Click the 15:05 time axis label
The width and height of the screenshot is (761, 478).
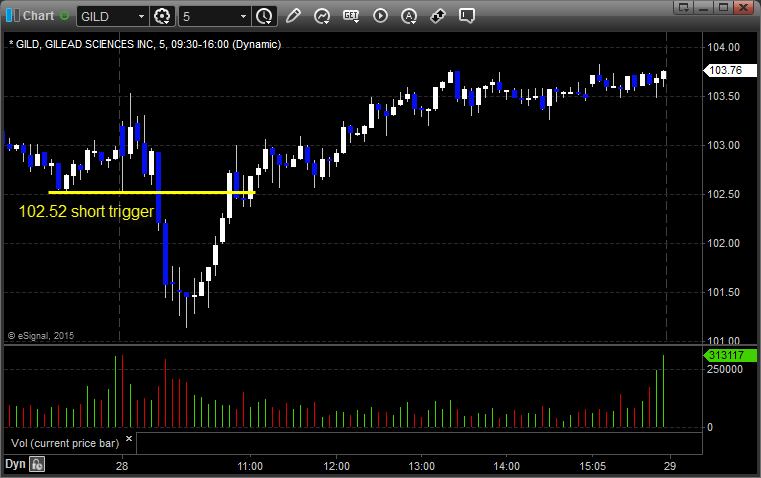click(592, 466)
